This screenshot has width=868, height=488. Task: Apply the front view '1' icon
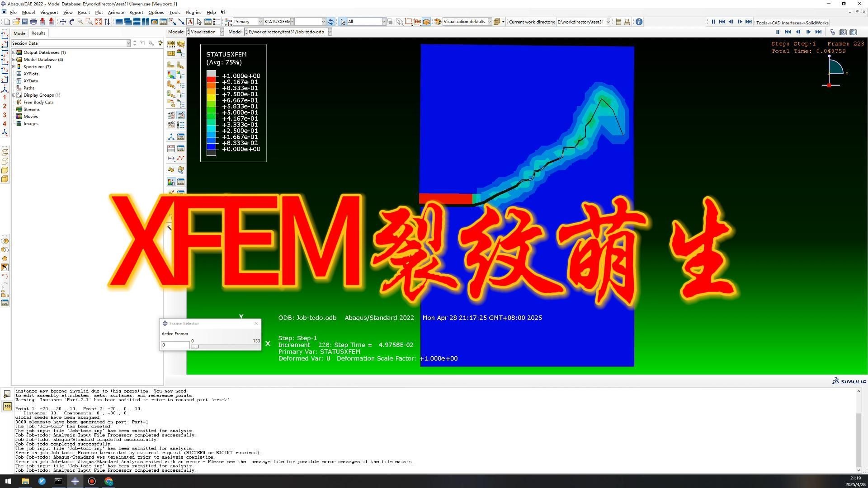[5, 97]
